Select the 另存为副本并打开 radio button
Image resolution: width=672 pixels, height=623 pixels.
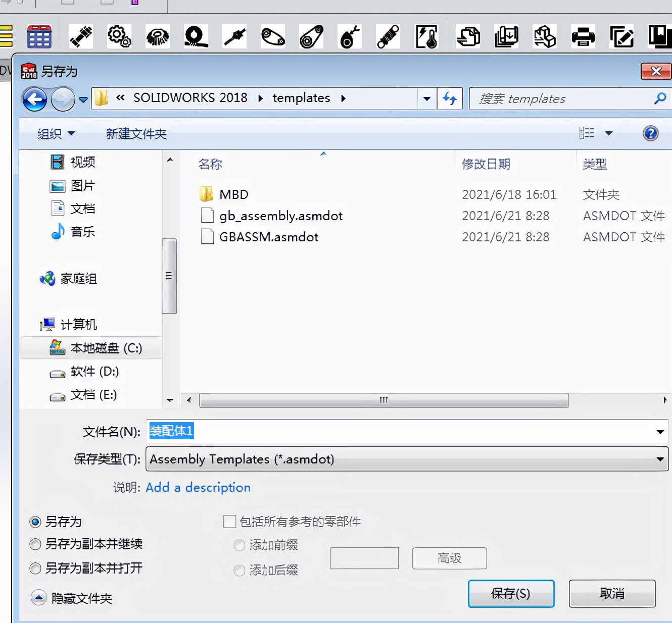tap(35, 568)
